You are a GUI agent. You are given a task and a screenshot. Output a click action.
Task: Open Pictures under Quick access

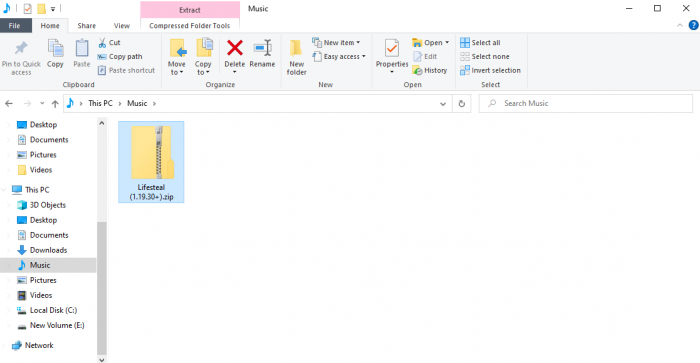point(43,155)
